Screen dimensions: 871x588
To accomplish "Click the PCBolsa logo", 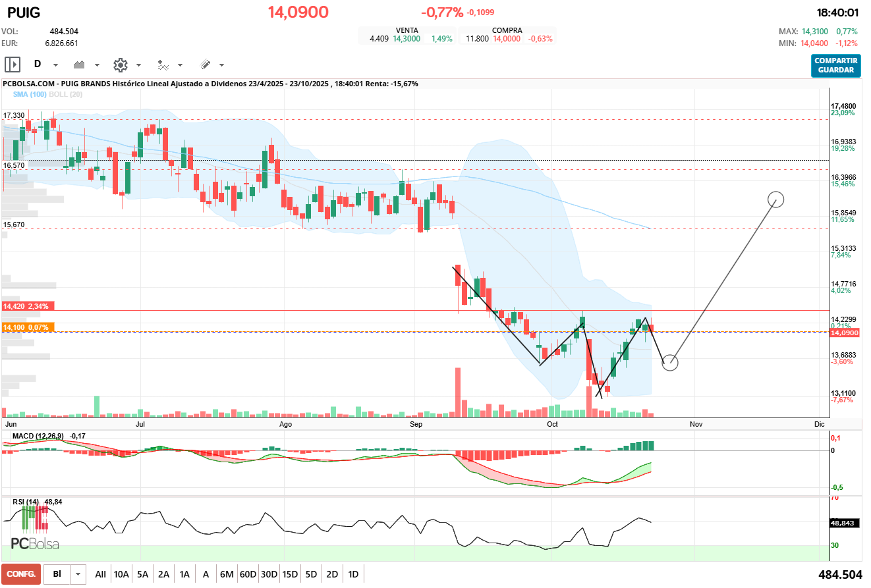I will click(35, 544).
